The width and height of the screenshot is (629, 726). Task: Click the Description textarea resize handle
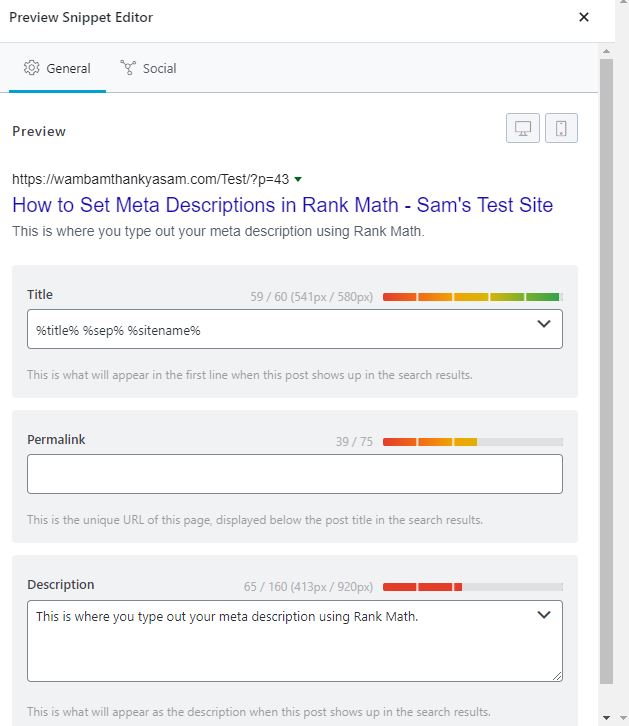[557, 675]
